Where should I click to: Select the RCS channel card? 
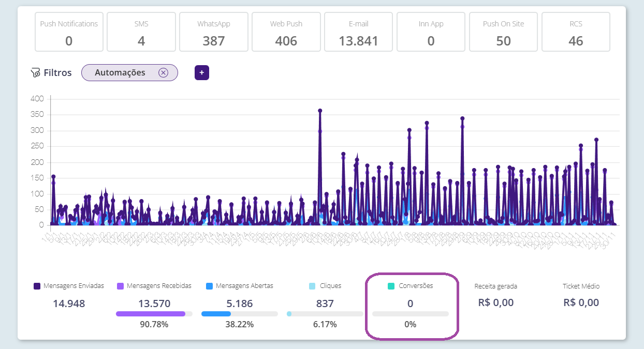[576, 32]
